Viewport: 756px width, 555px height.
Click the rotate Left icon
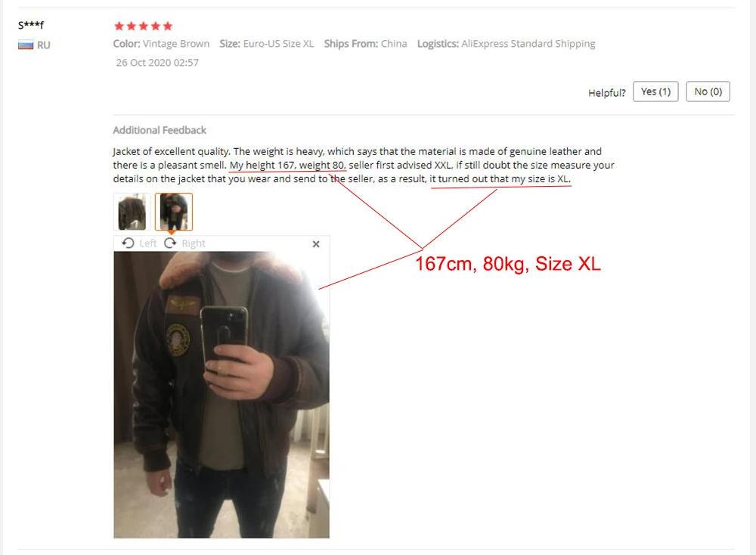[128, 243]
